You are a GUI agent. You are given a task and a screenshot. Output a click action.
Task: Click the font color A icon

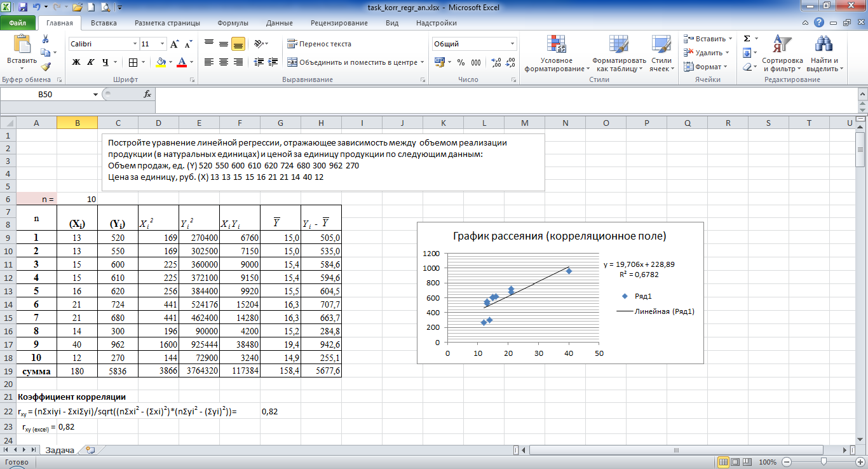[x=182, y=62]
